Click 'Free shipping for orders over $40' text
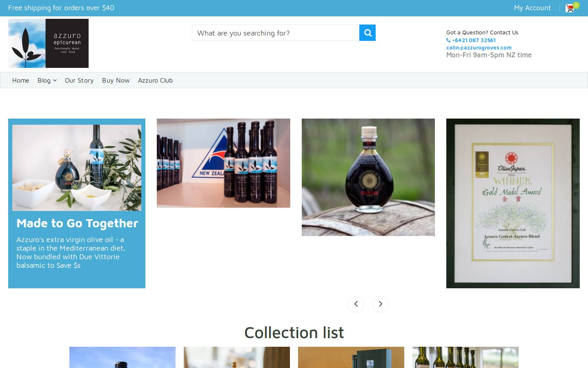The height and width of the screenshot is (368, 588). pyautogui.click(x=61, y=8)
